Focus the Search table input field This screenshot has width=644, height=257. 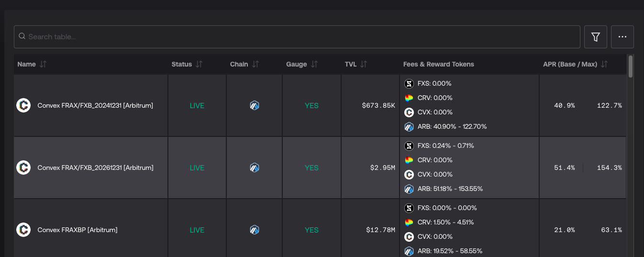(301, 37)
